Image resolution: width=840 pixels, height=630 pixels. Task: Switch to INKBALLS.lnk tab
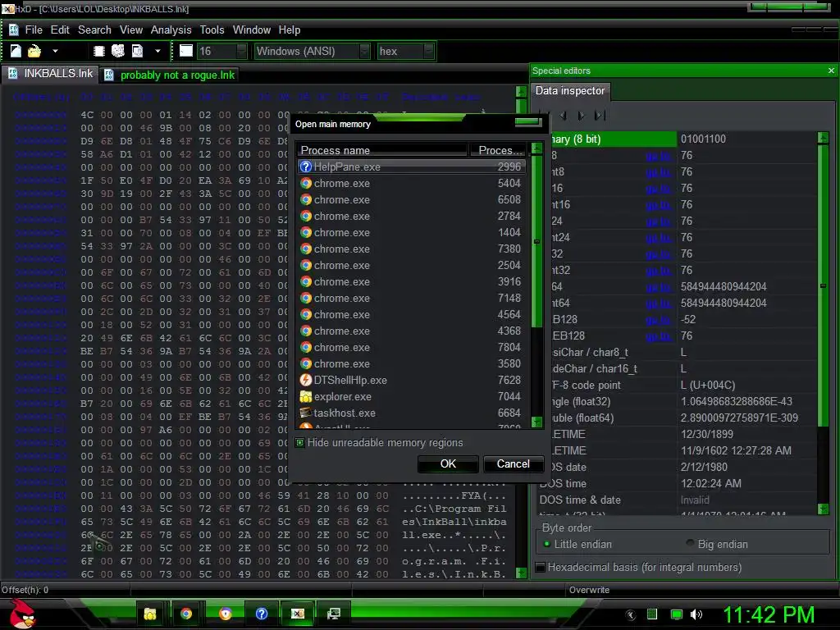point(50,74)
